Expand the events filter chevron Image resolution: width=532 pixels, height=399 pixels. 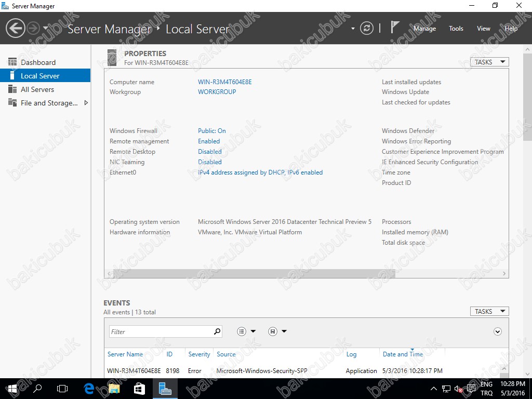coord(497,332)
